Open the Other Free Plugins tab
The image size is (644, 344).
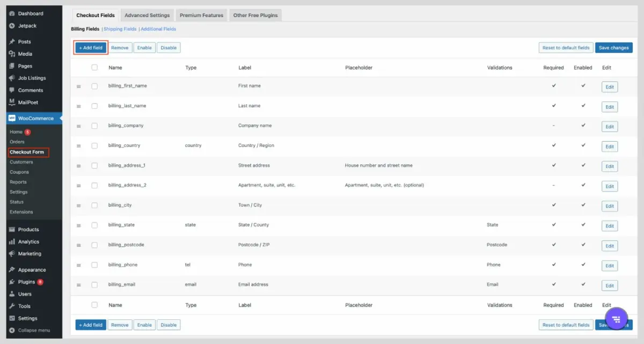[x=255, y=15]
